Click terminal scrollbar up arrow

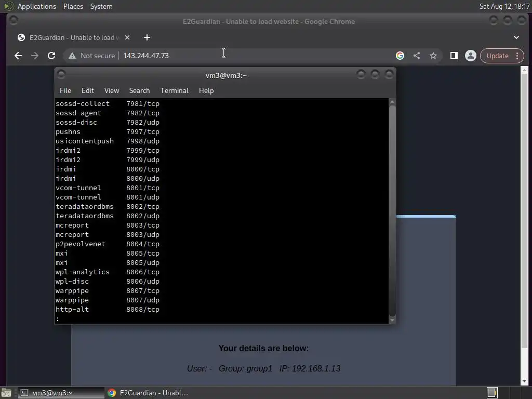pyautogui.click(x=392, y=102)
